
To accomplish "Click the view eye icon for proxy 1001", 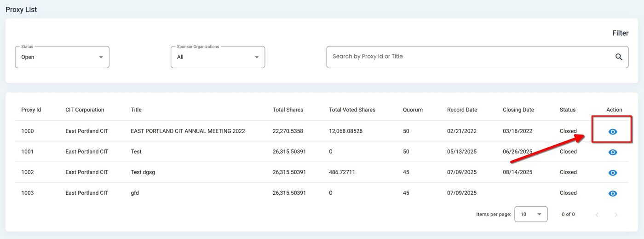I will pyautogui.click(x=612, y=152).
